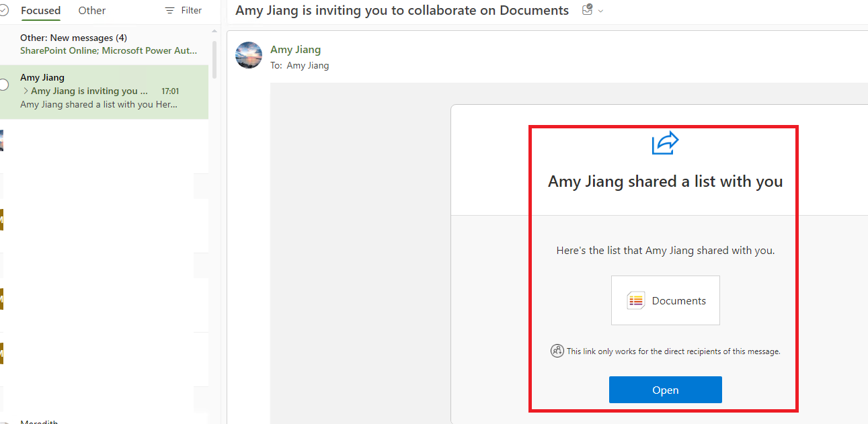Click the people-permission icon
Viewport: 868px width, 424px height.
[557, 351]
